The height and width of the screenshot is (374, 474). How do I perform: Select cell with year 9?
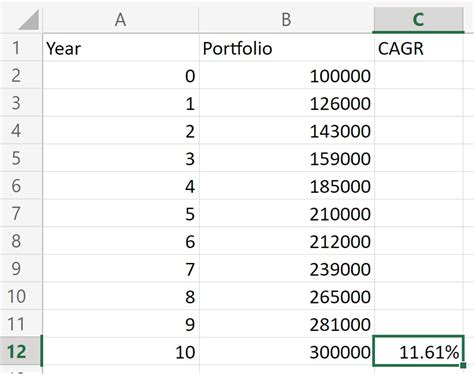tap(121, 324)
